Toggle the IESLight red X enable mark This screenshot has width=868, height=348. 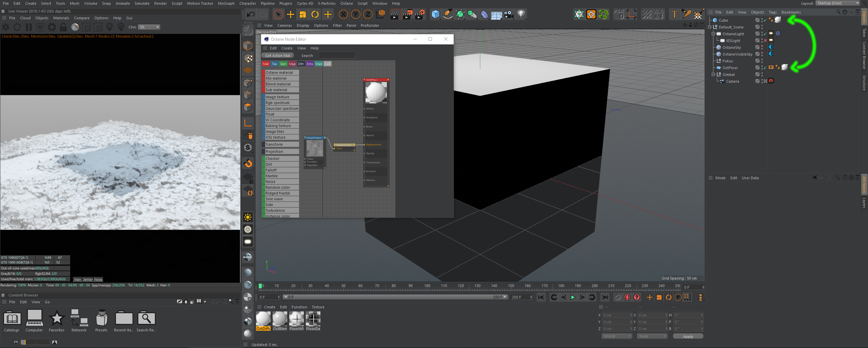[765, 41]
